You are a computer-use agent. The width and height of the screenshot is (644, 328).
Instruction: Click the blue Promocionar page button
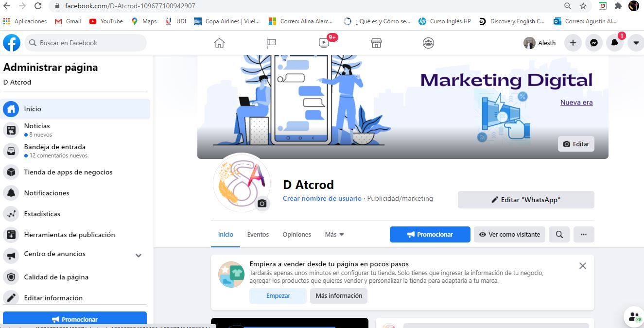point(430,234)
